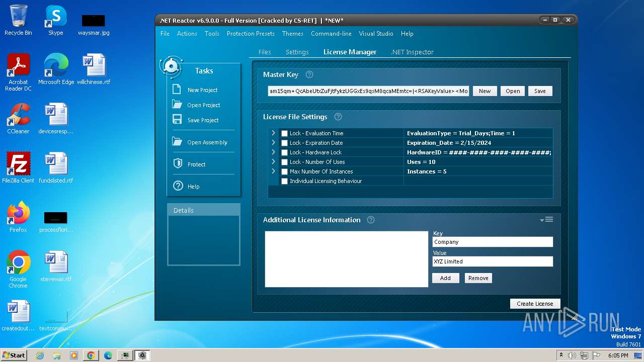Click the Uses = 10 value cell
This screenshot has height=362, width=644.
[478, 162]
